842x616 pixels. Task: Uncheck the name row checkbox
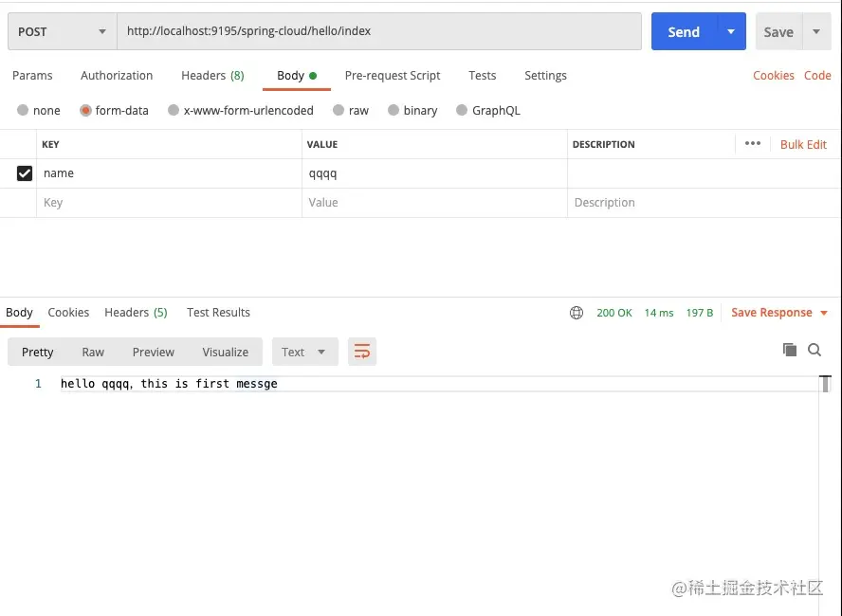[x=24, y=173]
